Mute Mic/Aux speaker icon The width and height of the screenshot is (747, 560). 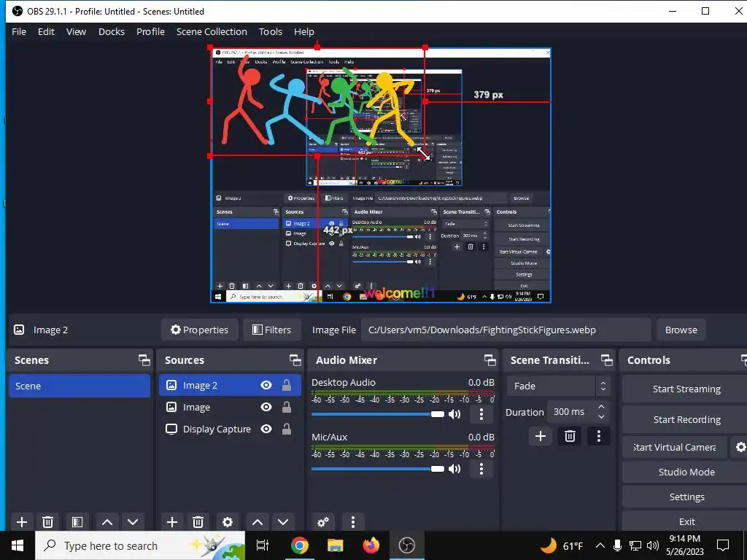tap(454, 469)
